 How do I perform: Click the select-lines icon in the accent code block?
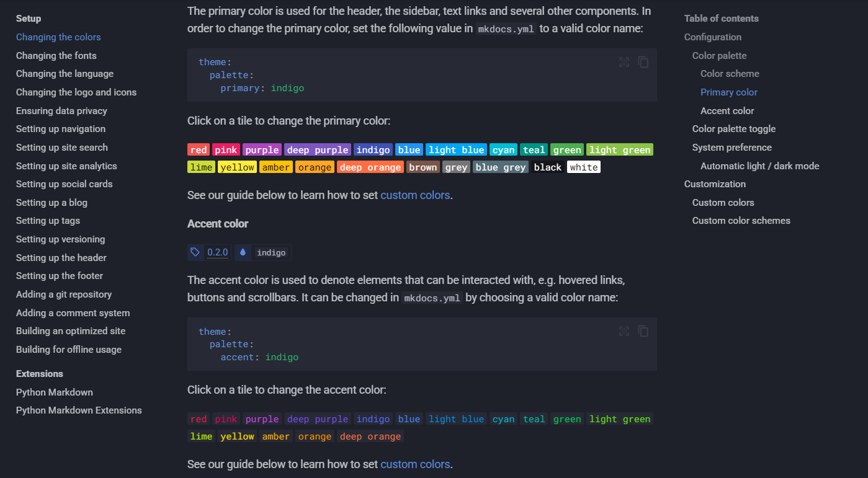pyautogui.click(x=624, y=331)
